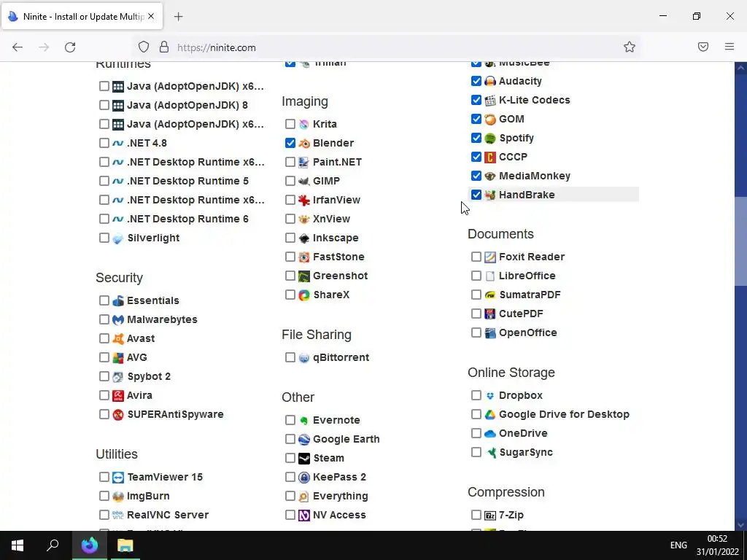This screenshot has width=747, height=560.
Task: Click the Inkscape icon
Action: pyautogui.click(x=304, y=238)
